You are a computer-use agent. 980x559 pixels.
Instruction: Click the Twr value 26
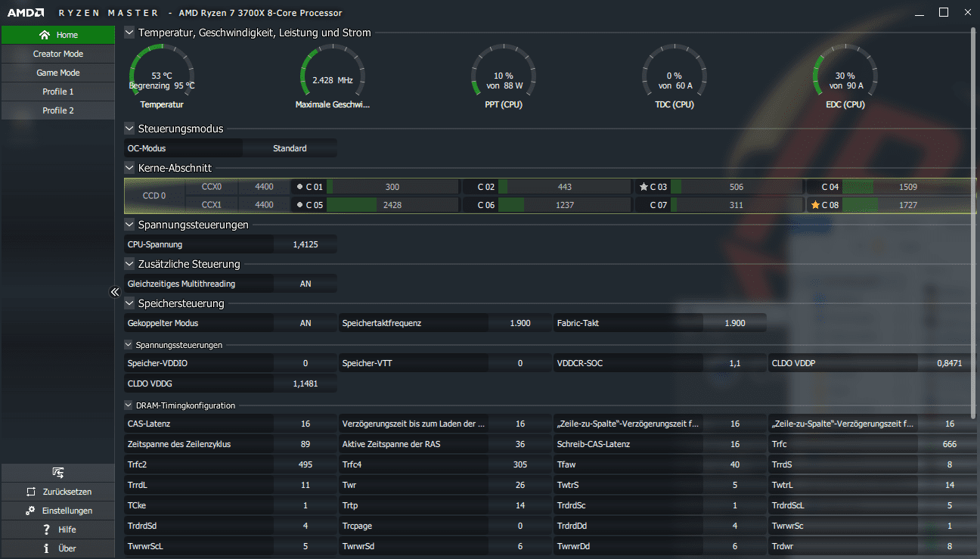[x=519, y=485]
